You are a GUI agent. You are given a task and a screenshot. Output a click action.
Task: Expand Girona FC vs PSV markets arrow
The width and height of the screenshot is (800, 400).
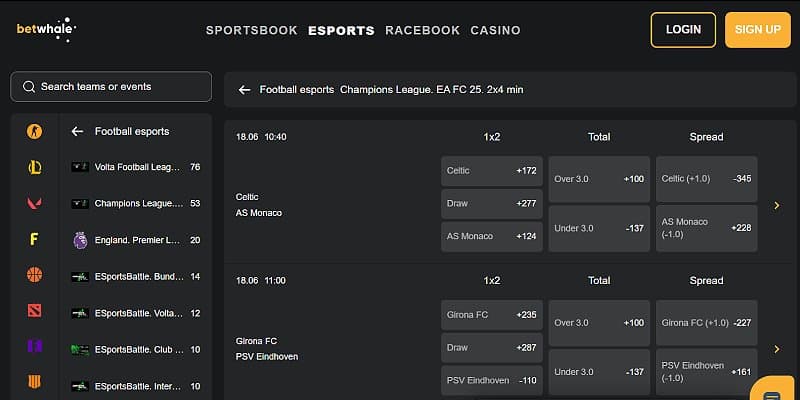[x=777, y=349]
